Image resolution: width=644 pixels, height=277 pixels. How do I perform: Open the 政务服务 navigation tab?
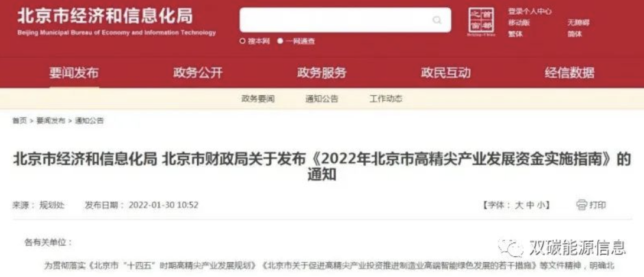pos(321,73)
